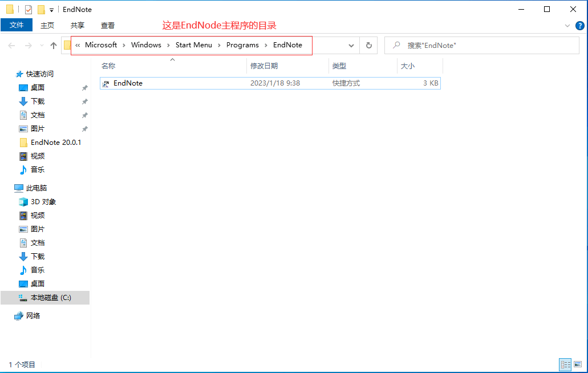Expand the address bar history dropdown
This screenshot has width=588, height=373.
351,46
